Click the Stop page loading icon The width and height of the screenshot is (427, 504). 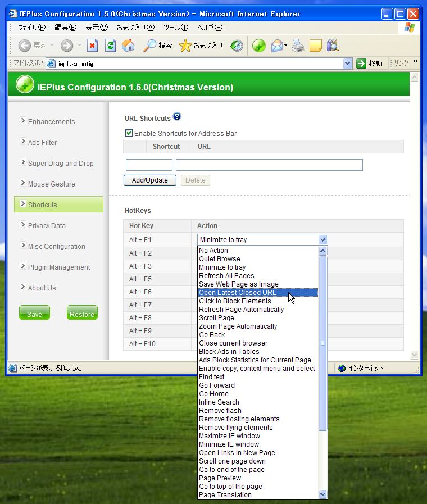pyautogui.click(x=93, y=46)
